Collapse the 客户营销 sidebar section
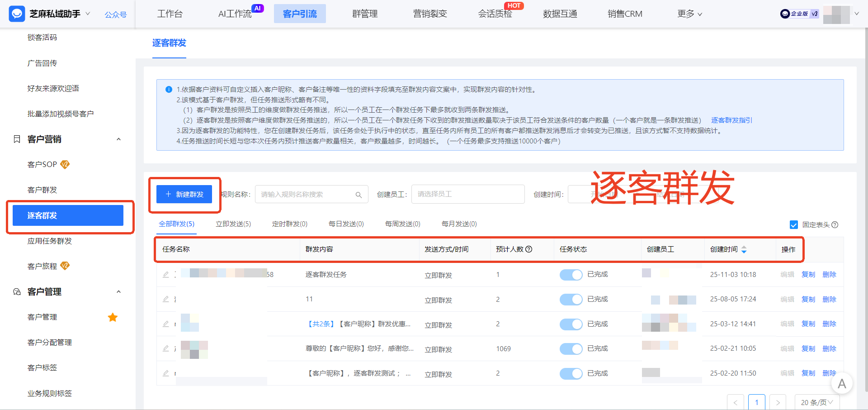This screenshot has height=410, width=868. pos(119,139)
